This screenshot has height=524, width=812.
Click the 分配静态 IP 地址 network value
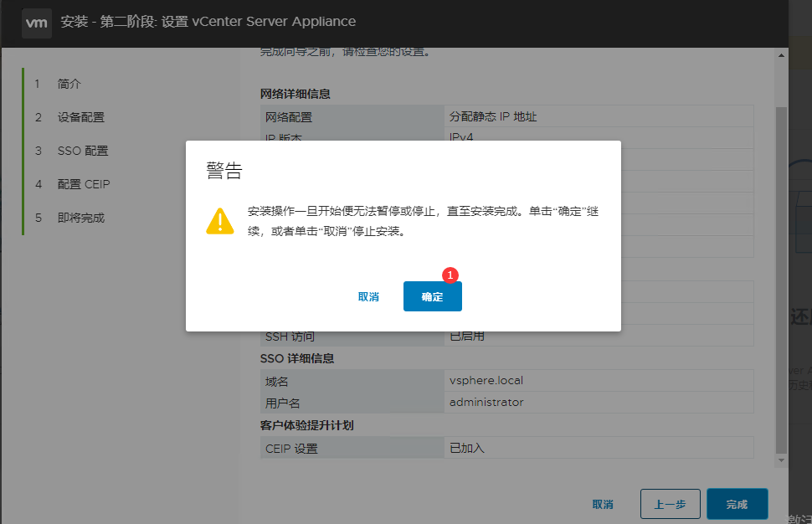tap(493, 116)
